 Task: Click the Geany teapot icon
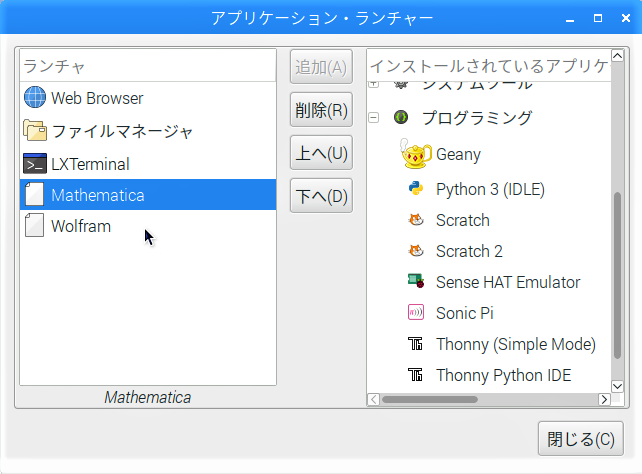(x=415, y=154)
